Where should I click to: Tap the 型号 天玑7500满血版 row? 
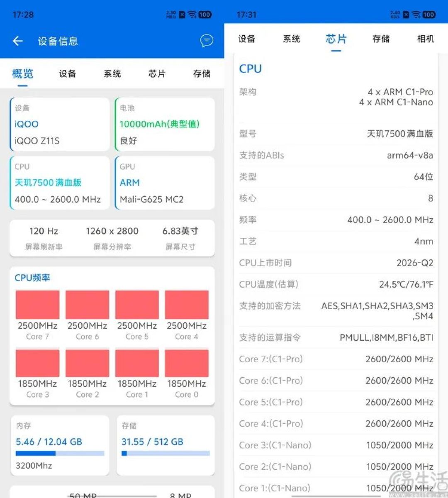[x=336, y=134]
